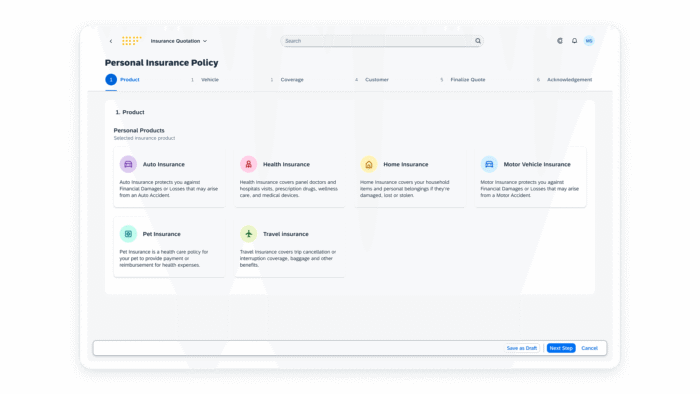
Task: Click the back arrow in the header
Action: pos(111,41)
